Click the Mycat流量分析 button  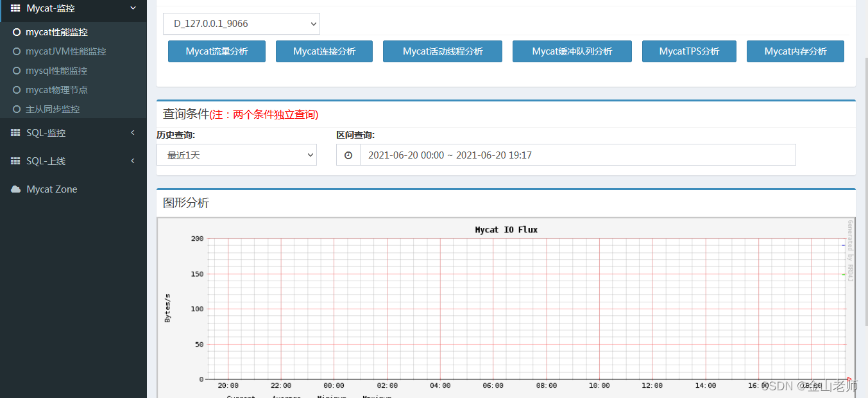pos(217,51)
